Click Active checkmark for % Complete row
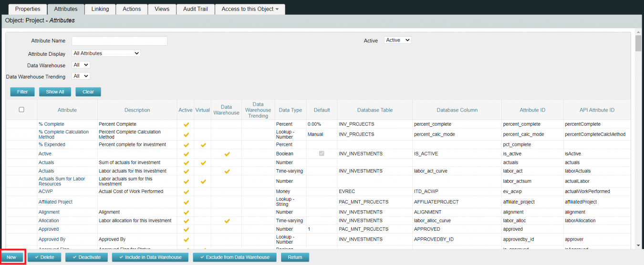The width and height of the screenshot is (644, 265). pyautogui.click(x=186, y=124)
